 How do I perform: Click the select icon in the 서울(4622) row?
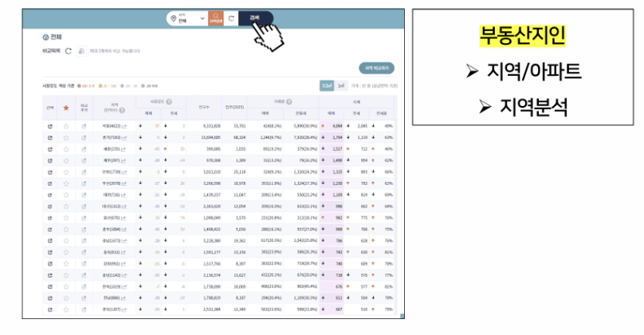[50, 126]
